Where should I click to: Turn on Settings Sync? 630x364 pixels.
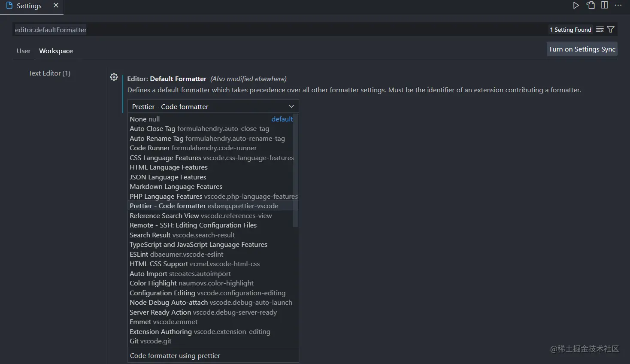(x=582, y=49)
